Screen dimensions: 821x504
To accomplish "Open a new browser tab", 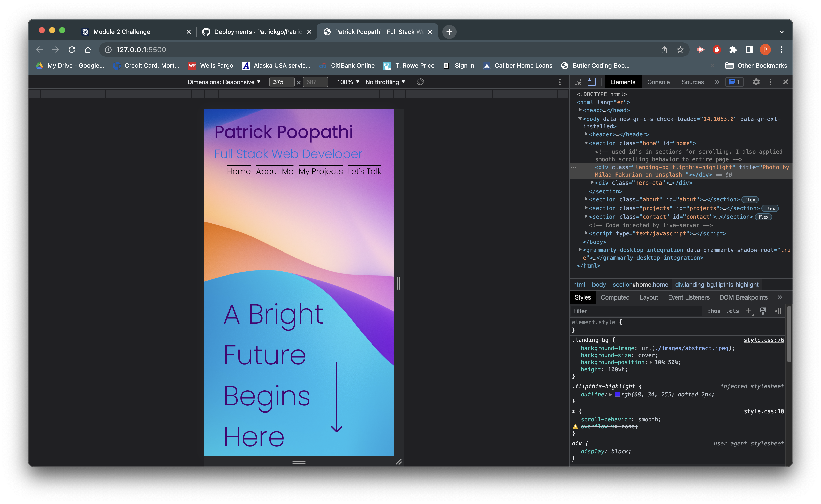I will [449, 32].
